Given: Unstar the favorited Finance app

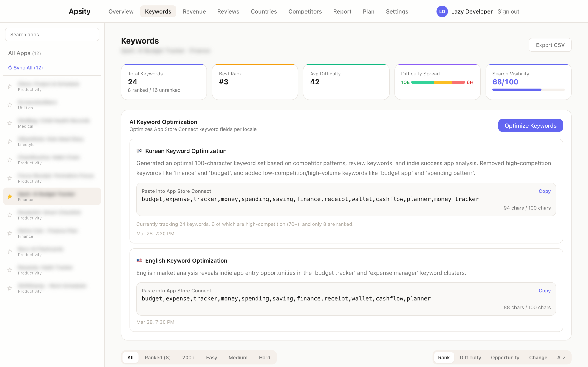Looking at the screenshot, I should coord(10,196).
